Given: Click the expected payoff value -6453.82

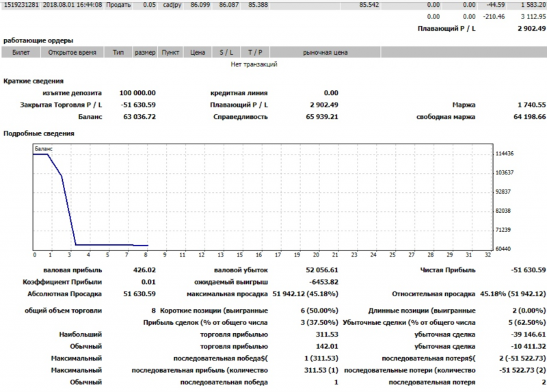Looking at the screenshot, I should coord(323,282).
